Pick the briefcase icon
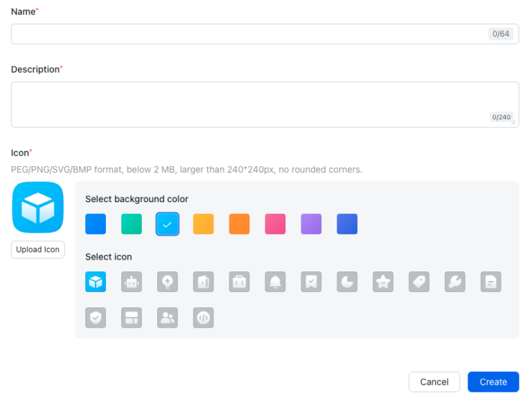This screenshot has width=532, height=396. 240,282
